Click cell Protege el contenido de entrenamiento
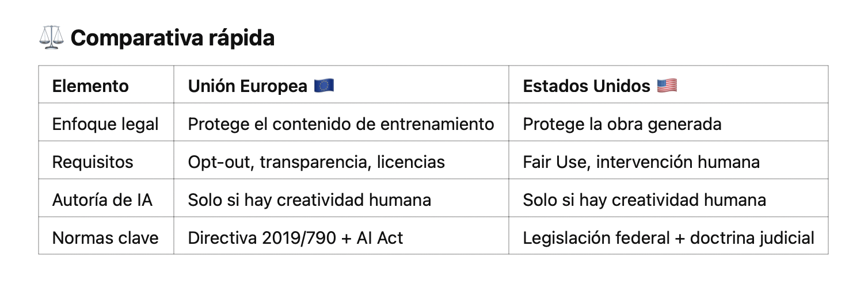This screenshot has width=868, height=299. (x=341, y=124)
